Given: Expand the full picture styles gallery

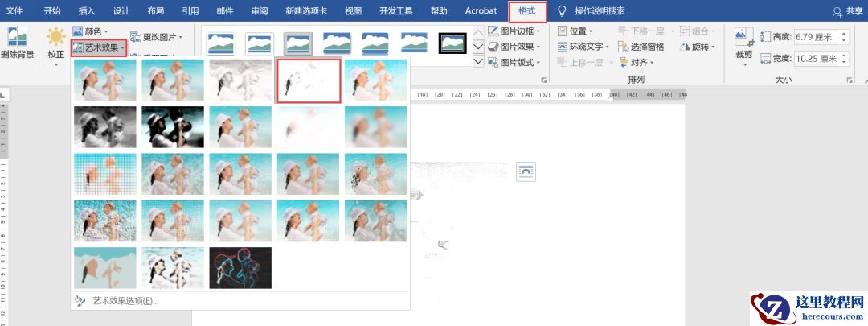Looking at the screenshot, I should pos(479,61).
